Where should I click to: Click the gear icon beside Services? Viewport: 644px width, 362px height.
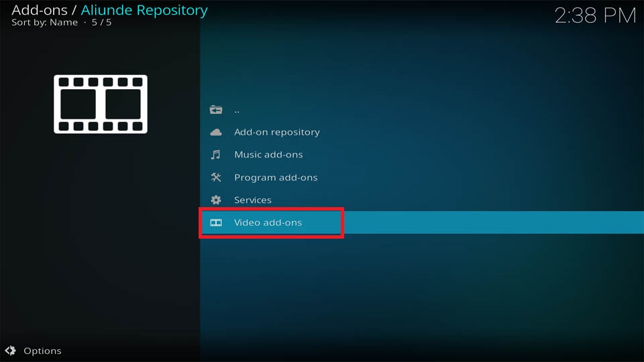[216, 200]
